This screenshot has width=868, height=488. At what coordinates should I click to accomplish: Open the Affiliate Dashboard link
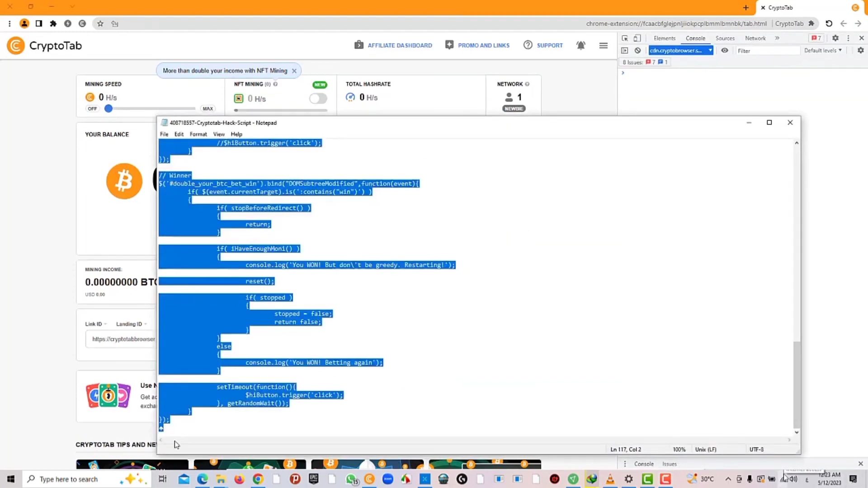click(393, 45)
